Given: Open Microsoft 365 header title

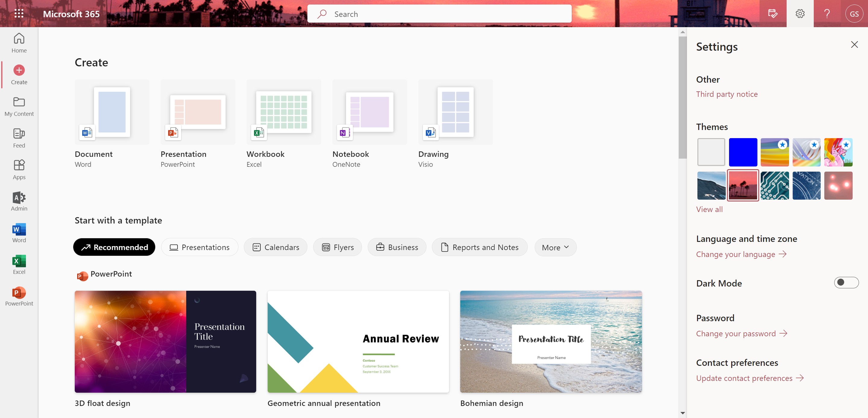Looking at the screenshot, I should 71,14.
